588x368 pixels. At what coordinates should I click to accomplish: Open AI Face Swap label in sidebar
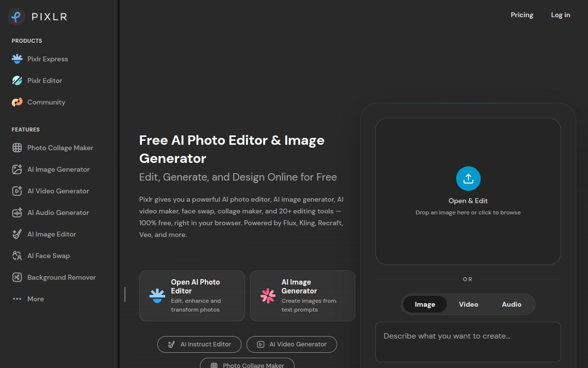pos(49,256)
